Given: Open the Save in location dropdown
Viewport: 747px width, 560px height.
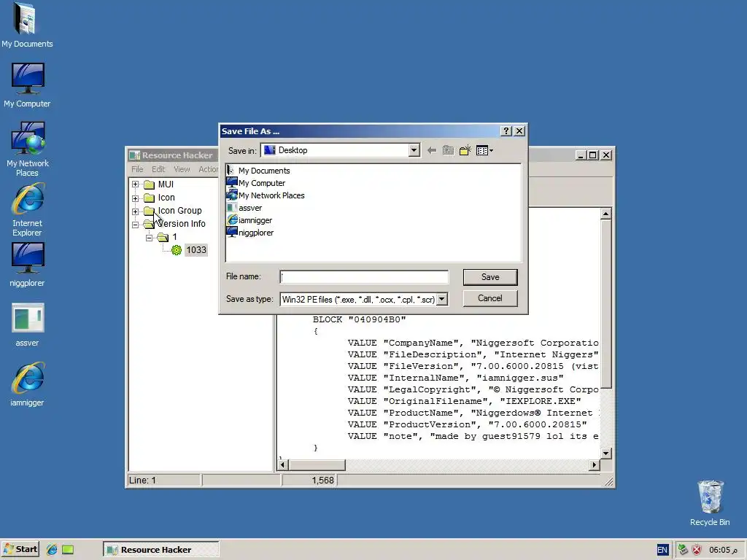Looking at the screenshot, I should pyautogui.click(x=414, y=150).
